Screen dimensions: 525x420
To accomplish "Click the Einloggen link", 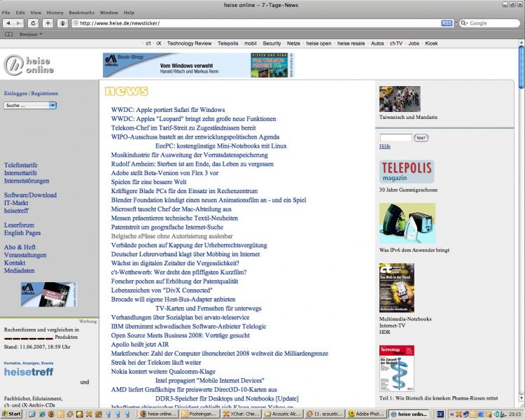I will point(15,93).
